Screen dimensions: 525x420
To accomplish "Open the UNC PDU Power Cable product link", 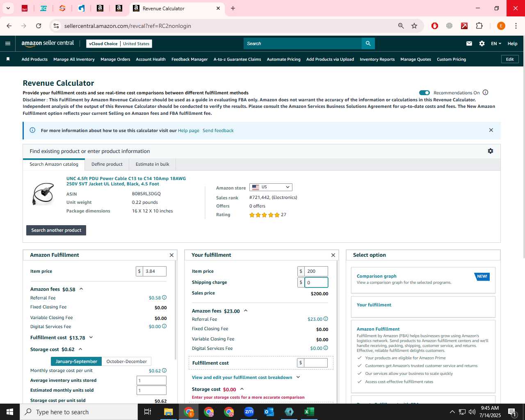I will 126,181.
